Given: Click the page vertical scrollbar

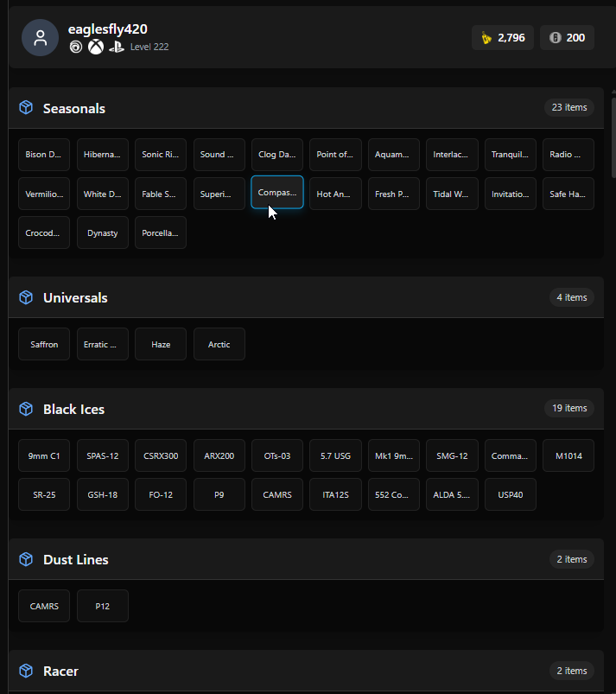Looking at the screenshot, I should coord(613,137).
